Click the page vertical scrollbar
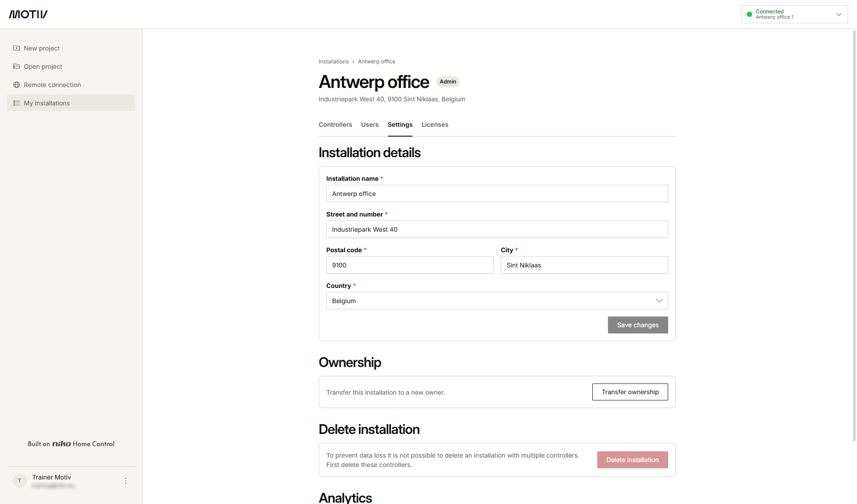 coord(854,236)
